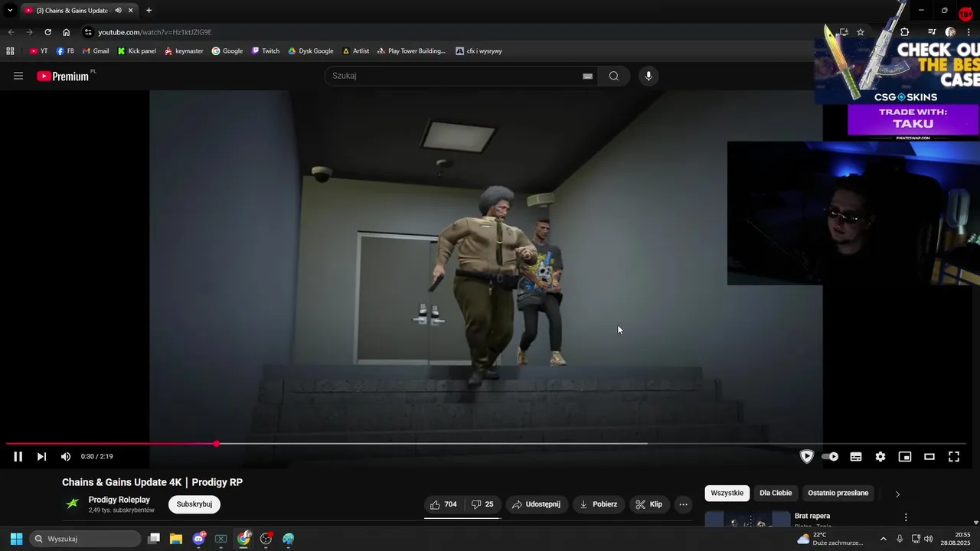The height and width of the screenshot is (551, 980).
Task: Focus the Szukaj search field
Action: (x=456, y=76)
